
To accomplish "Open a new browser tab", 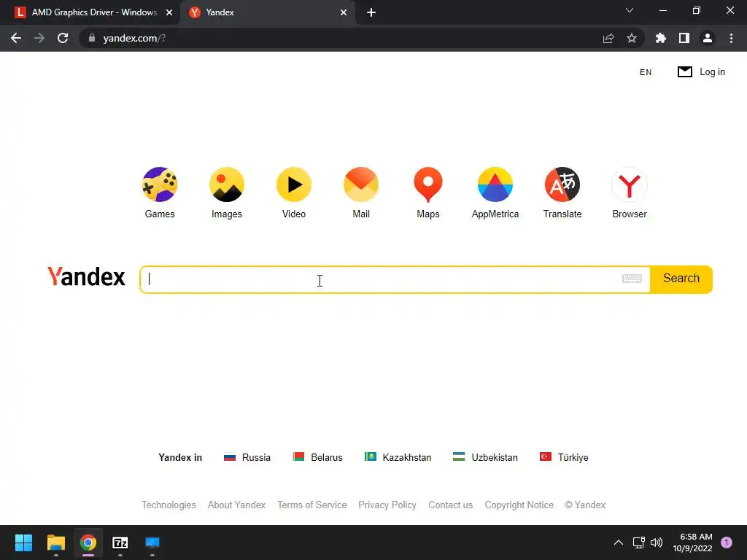I will [371, 12].
